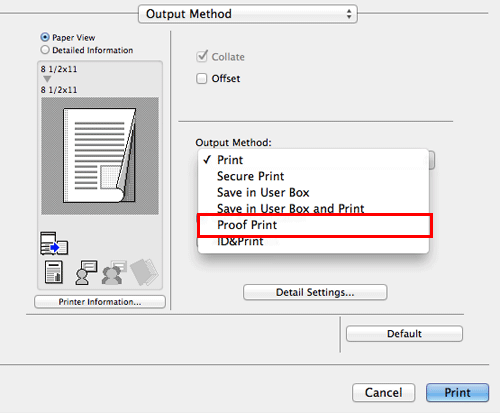
Task: Click the document page status icon
Action: pyautogui.click(x=54, y=272)
